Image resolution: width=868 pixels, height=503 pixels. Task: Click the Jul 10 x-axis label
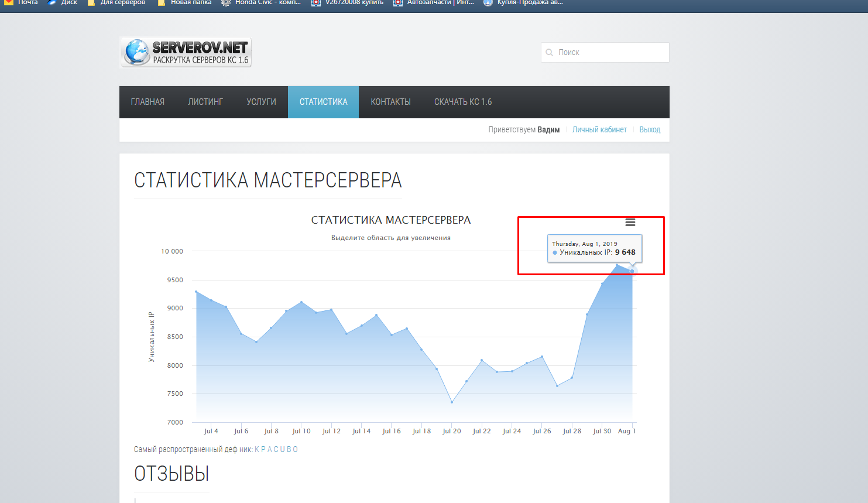[301, 431]
